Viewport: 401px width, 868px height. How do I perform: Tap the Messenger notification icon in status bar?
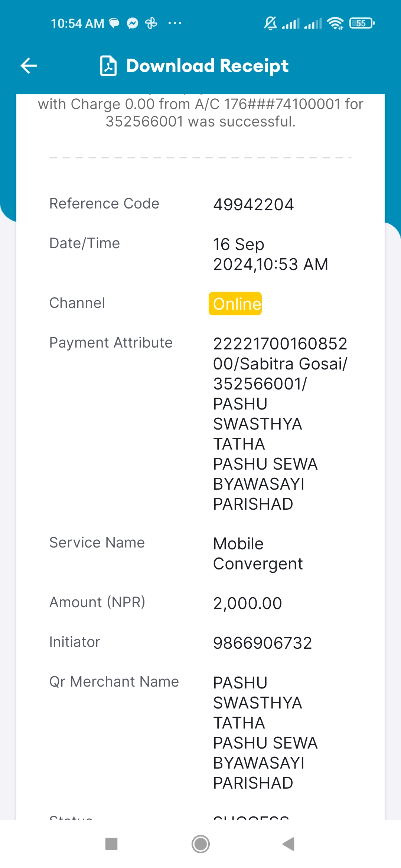point(133,23)
